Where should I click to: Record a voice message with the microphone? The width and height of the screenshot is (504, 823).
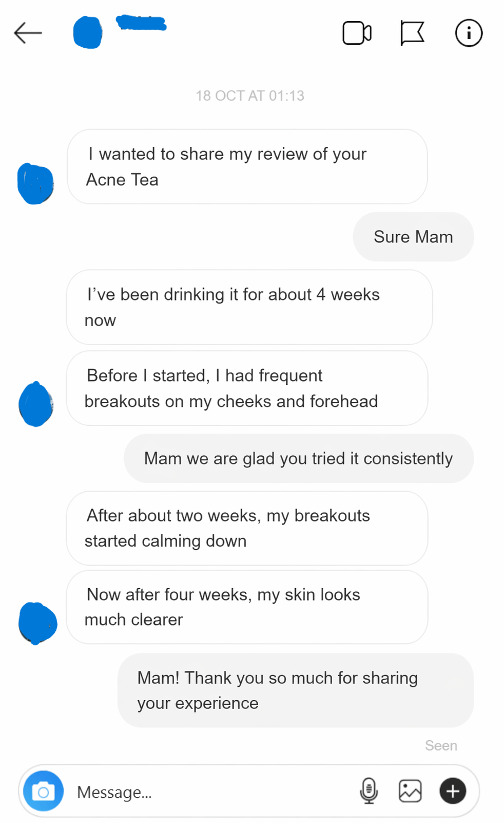pos(369,791)
